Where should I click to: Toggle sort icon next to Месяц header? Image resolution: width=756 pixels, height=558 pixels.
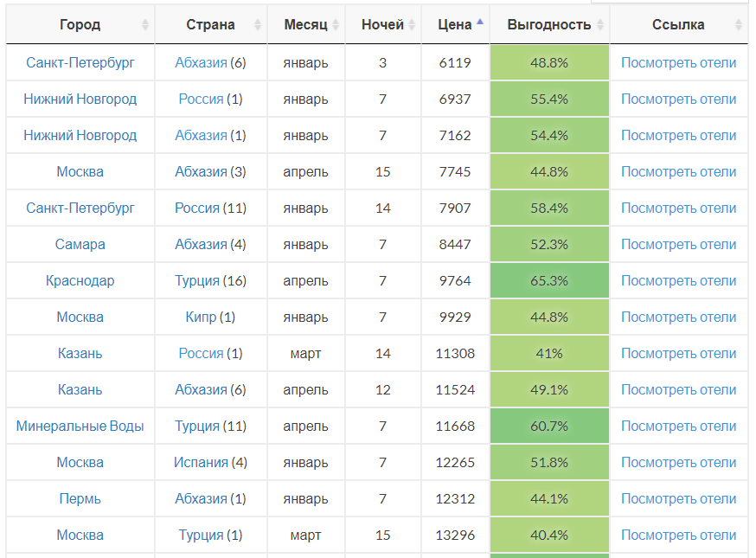[x=336, y=24]
